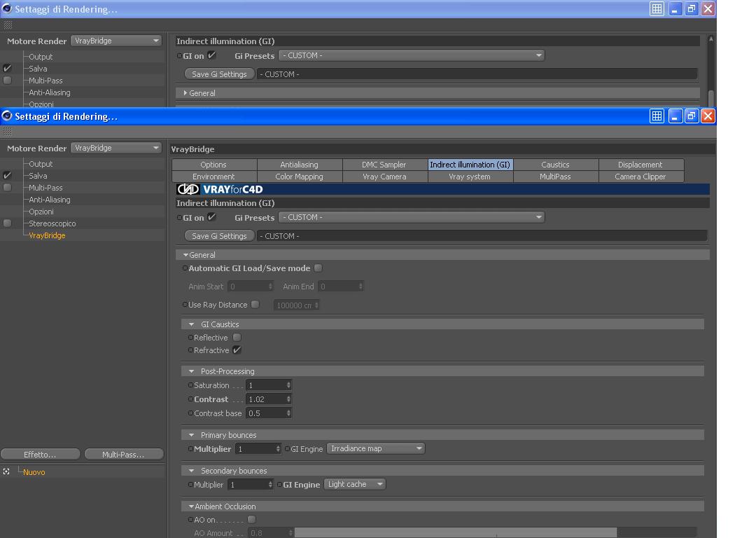The height and width of the screenshot is (538, 756).
Task: Click the Contrast value spinner arrows
Action: (x=288, y=399)
